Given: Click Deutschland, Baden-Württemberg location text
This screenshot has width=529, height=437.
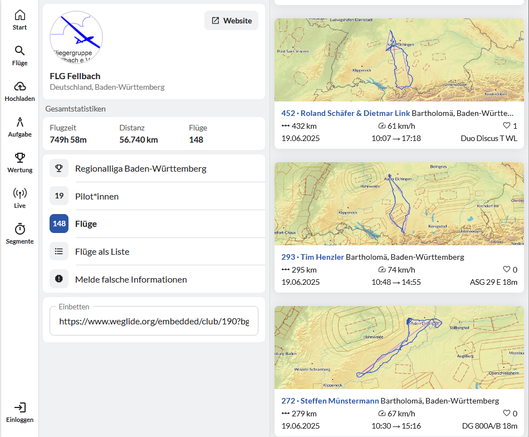Looking at the screenshot, I should [x=107, y=87].
